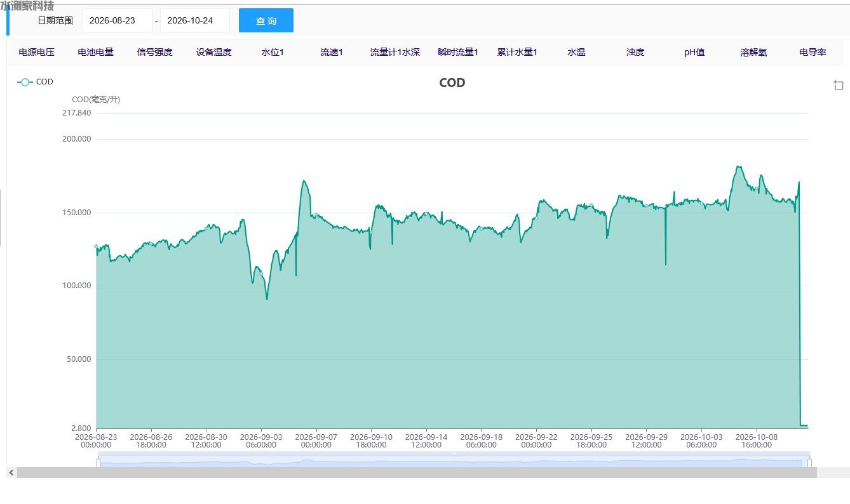This screenshot has width=850, height=504.
Task: Switch to the 水位1 tab
Action: (x=273, y=52)
